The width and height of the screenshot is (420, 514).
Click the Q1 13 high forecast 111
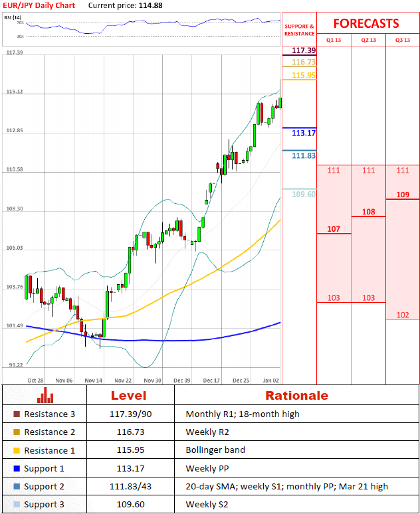[x=334, y=170]
